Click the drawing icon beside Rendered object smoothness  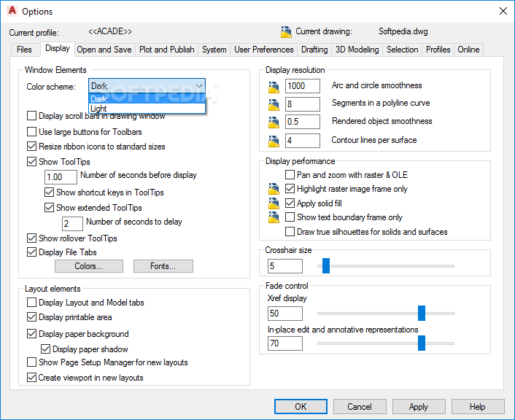pyautogui.click(x=274, y=122)
